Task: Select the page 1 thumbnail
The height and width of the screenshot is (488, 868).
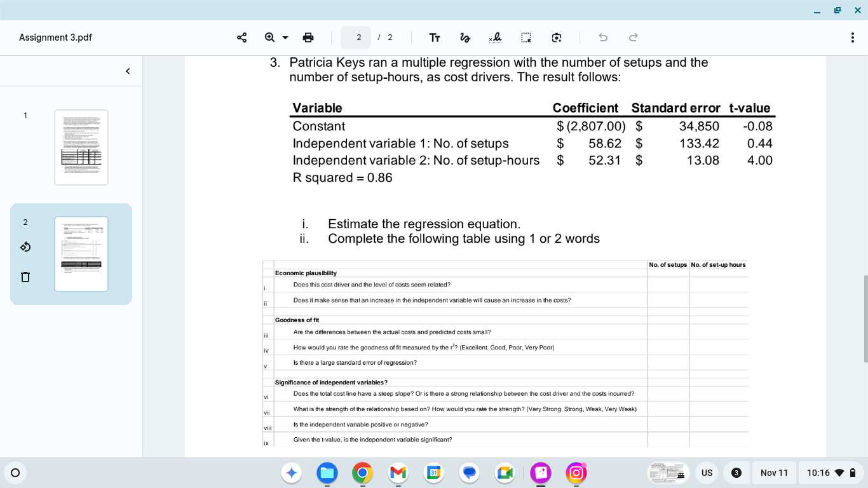Action: pos(81,147)
